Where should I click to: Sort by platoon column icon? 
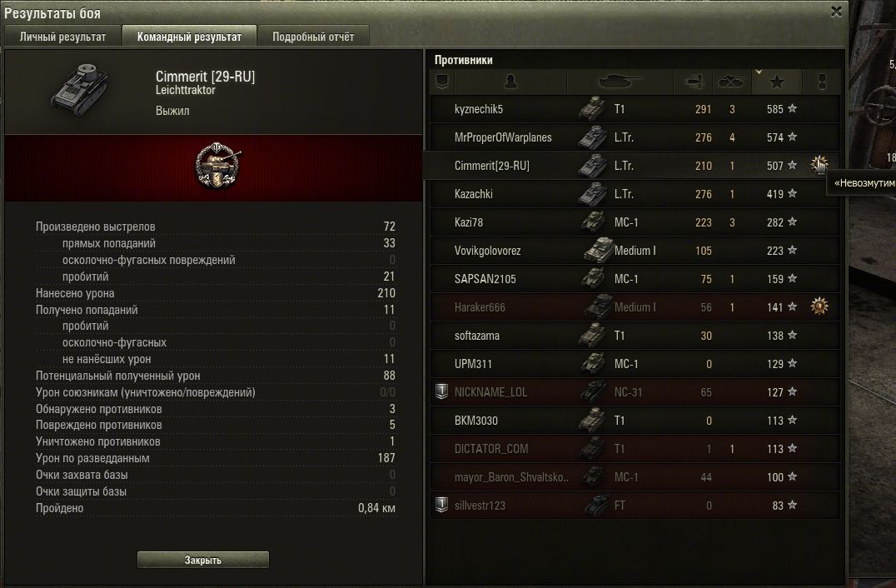[441, 82]
